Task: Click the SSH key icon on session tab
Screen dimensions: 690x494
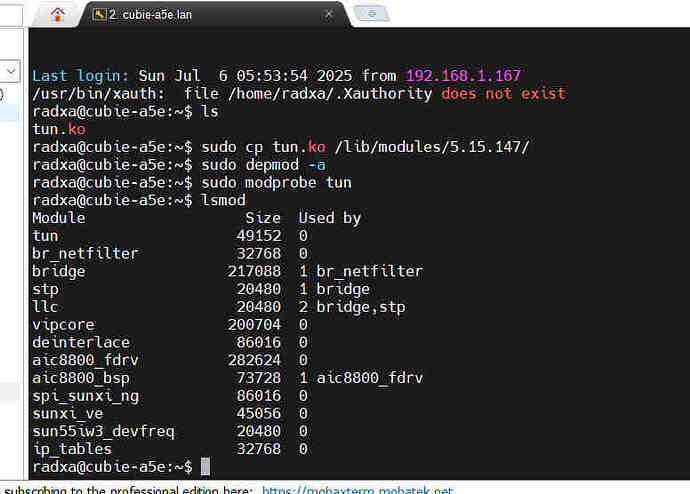Action: pos(99,15)
